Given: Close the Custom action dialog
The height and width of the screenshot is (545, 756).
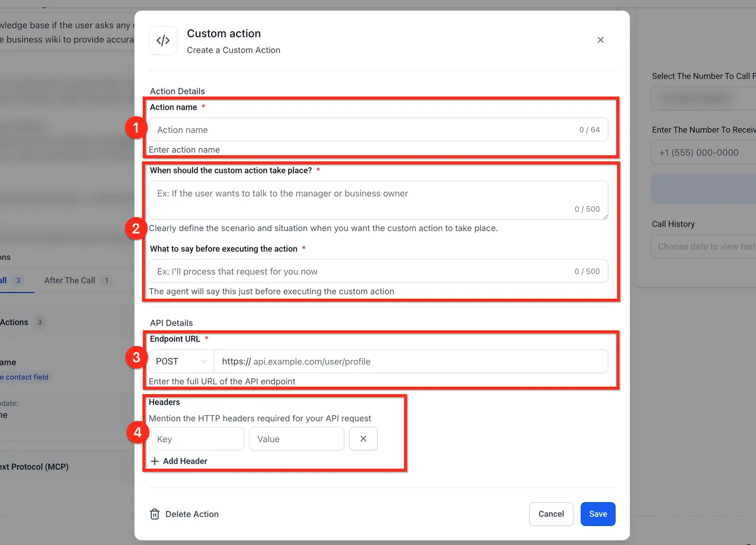Looking at the screenshot, I should tap(601, 40).
